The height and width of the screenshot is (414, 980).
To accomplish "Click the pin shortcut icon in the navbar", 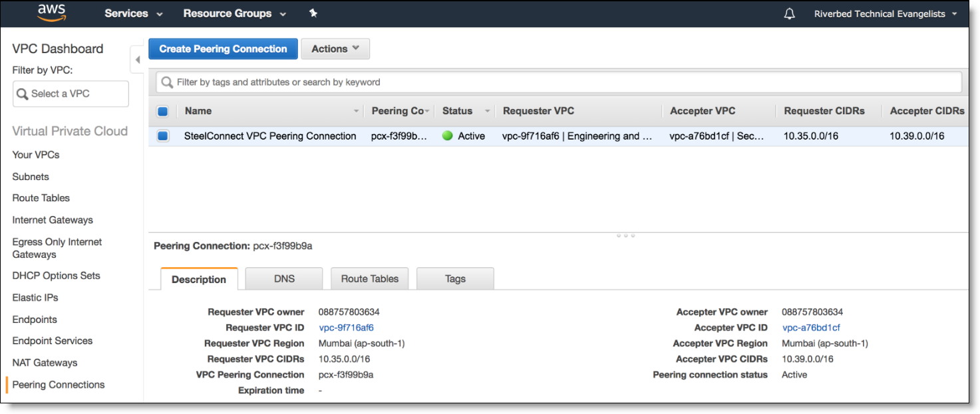I will (x=313, y=13).
